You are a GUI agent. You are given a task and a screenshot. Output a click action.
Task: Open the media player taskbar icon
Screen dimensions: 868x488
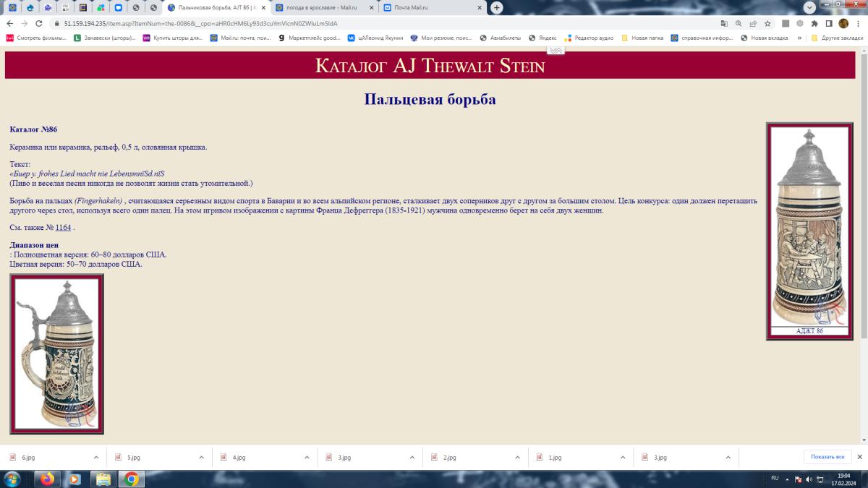click(x=75, y=479)
